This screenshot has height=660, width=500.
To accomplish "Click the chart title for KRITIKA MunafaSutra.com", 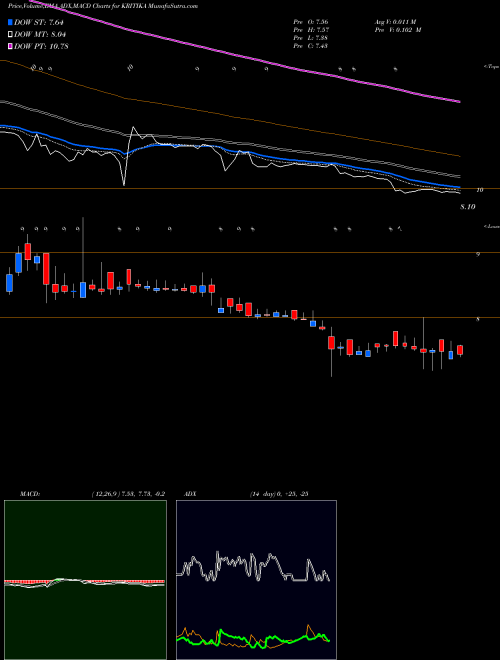I will click(103, 6).
